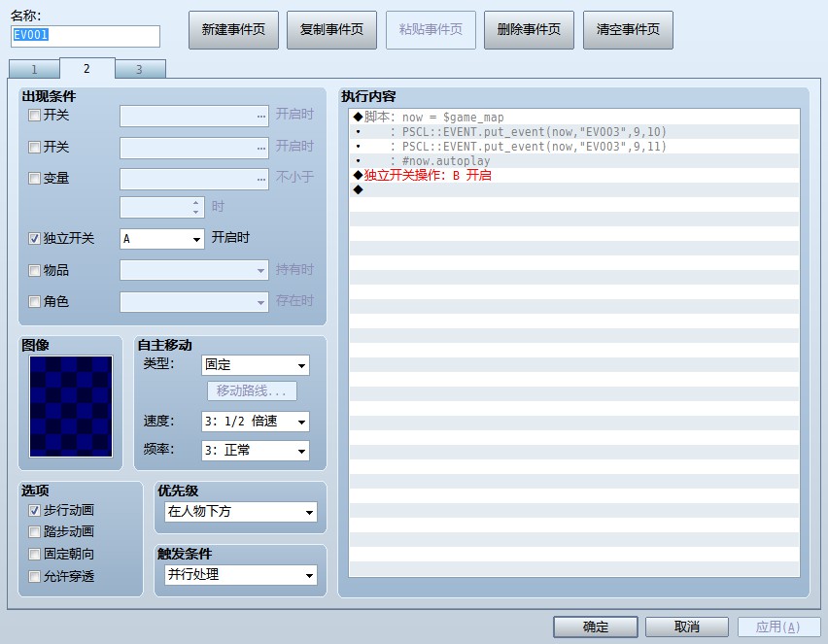Viewport: 828px width, 644px height.
Task: Select the 独立开关操作: B 开启 command
Action: tap(574, 175)
